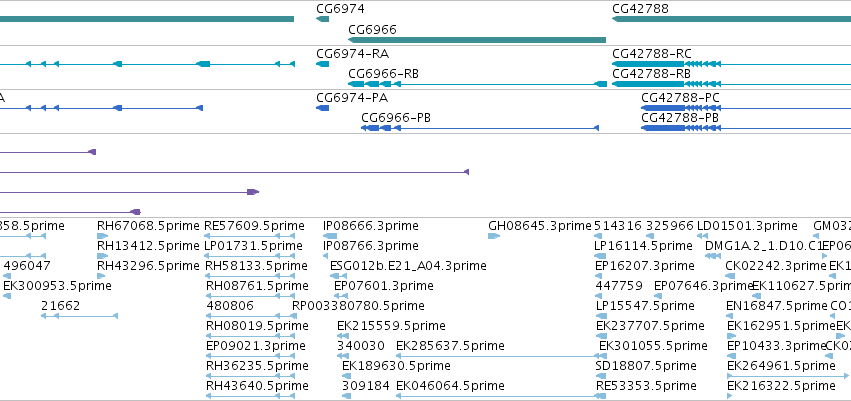Select EST RH43640.5prime

tap(257, 386)
